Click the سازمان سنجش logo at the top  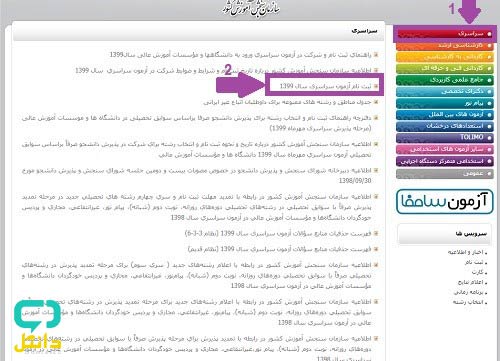tap(252, 8)
